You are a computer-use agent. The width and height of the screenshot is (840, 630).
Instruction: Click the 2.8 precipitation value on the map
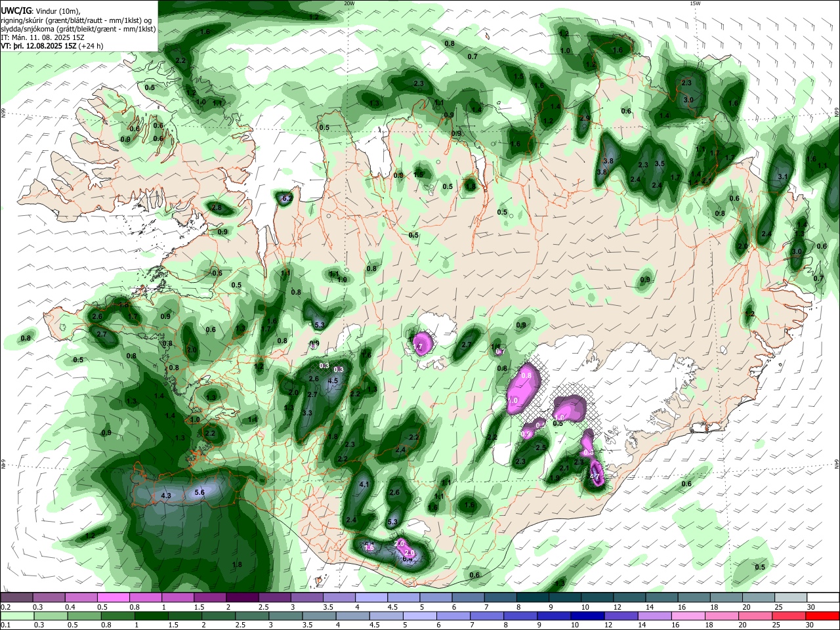(217, 207)
